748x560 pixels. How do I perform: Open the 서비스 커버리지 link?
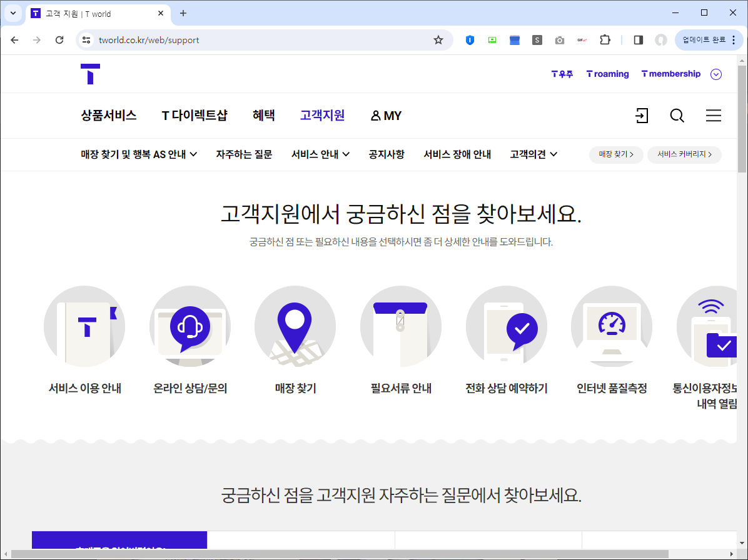click(x=684, y=154)
